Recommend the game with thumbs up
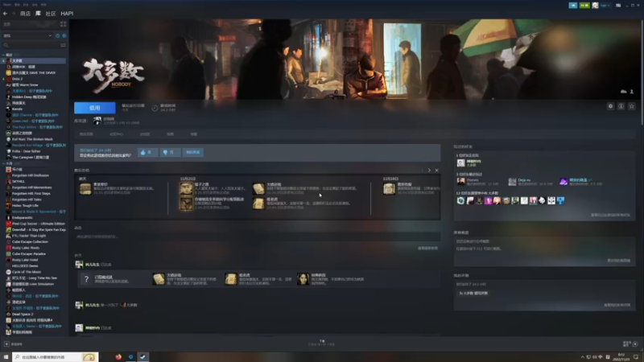Image resolution: width=644 pixels, height=362 pixels. [x=147, y=152]
